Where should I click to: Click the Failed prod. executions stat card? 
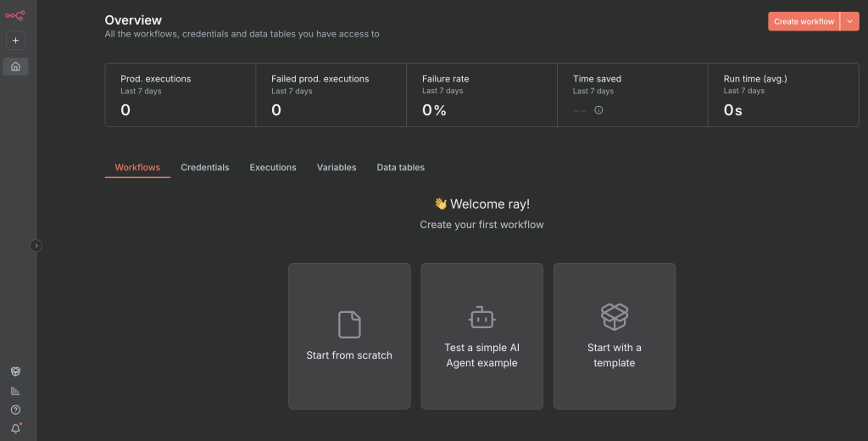coord(331,95)
